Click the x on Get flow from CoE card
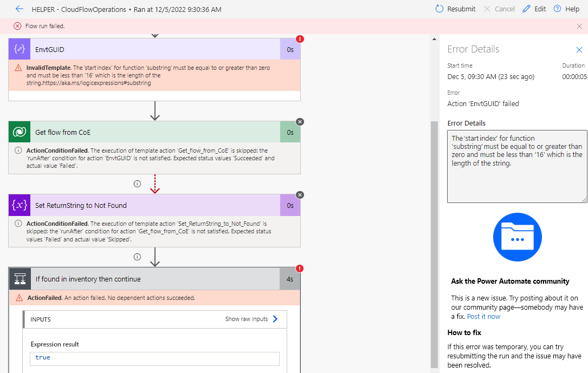This screenshot has width=588, height=373. coord(300,122)
